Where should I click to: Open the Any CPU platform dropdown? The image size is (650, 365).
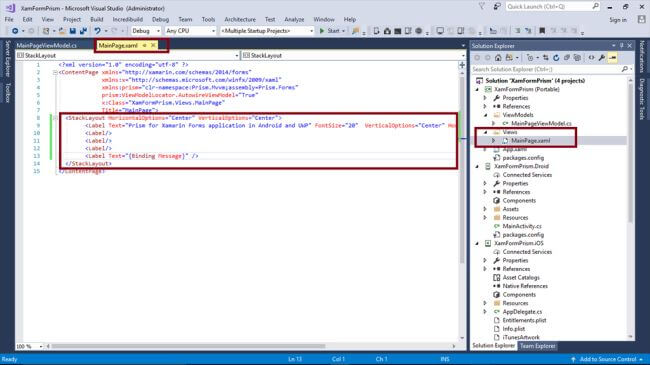pos(191,31)
